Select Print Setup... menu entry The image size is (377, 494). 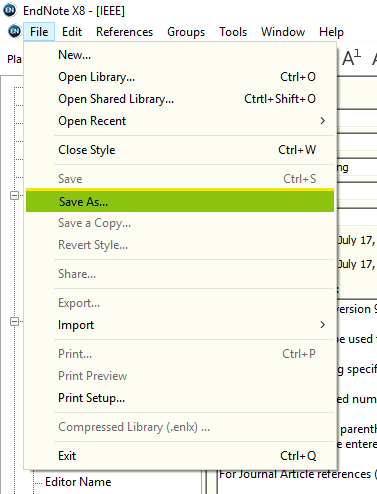180,398
